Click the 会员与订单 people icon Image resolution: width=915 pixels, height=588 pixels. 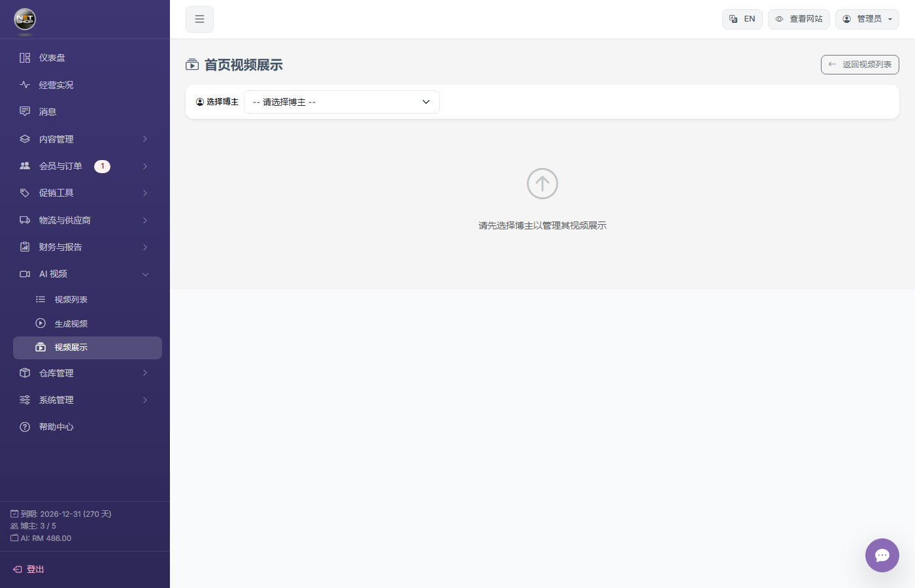25,166
